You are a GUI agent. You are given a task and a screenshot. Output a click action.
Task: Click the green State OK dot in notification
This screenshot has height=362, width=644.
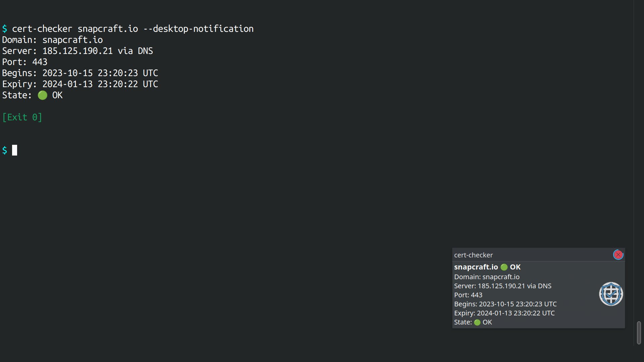pos(478,322)
